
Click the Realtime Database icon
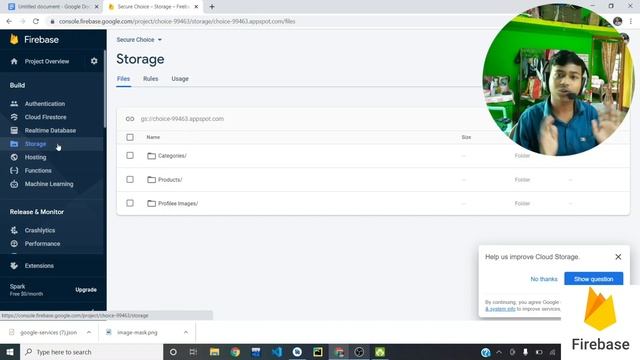(14, 131)
